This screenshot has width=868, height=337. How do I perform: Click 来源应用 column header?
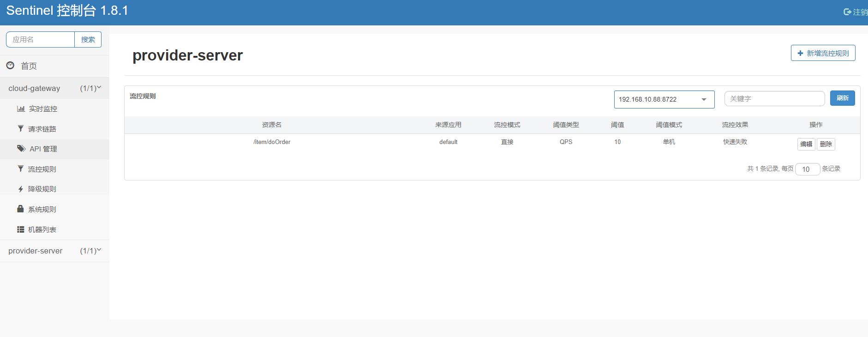click(x=448, y=125)
